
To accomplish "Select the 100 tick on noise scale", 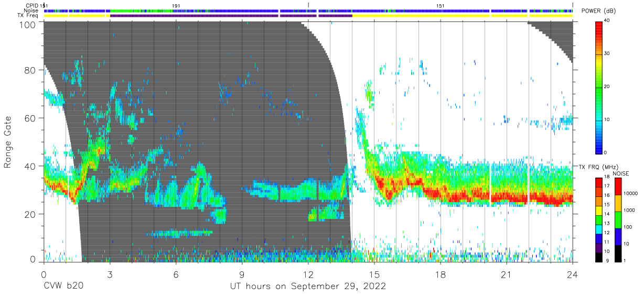I will [628, 227].
